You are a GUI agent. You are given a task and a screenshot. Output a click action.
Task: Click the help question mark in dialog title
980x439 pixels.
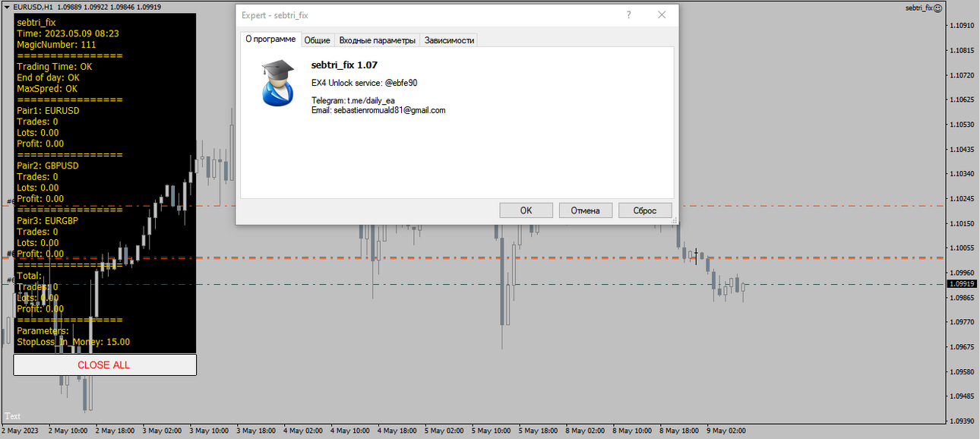tap(629, 15)
